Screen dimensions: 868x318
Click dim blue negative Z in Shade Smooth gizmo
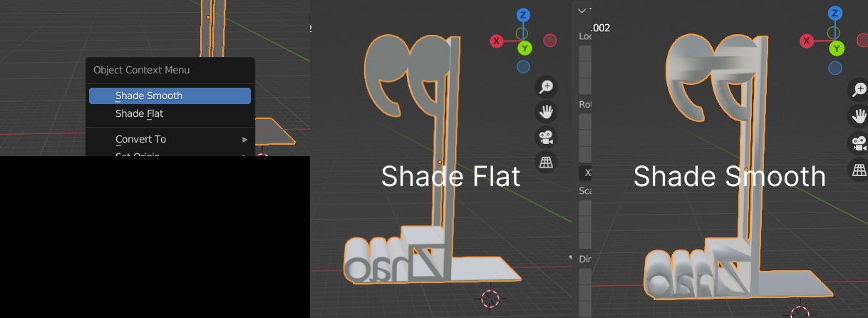(835, 68)
